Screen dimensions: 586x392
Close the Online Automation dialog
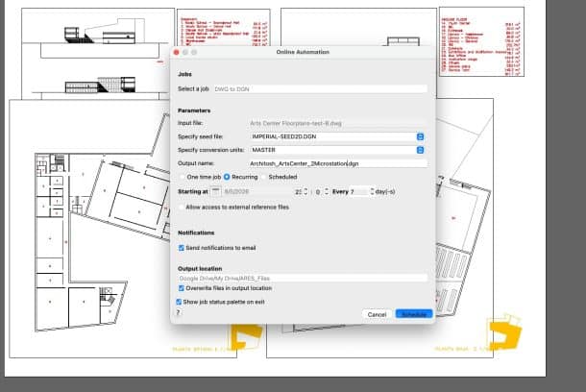click(177, 52)
